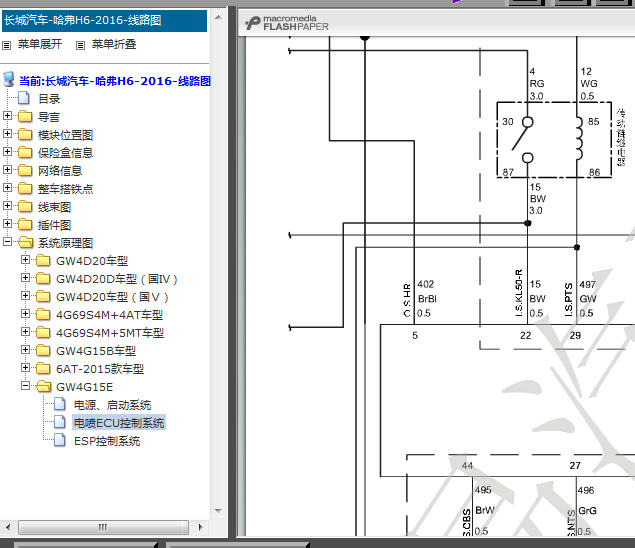Screen dimensions: 635x548
Task: Expand the GW4D20车型 tree node
Action: [x=25, y=260]
